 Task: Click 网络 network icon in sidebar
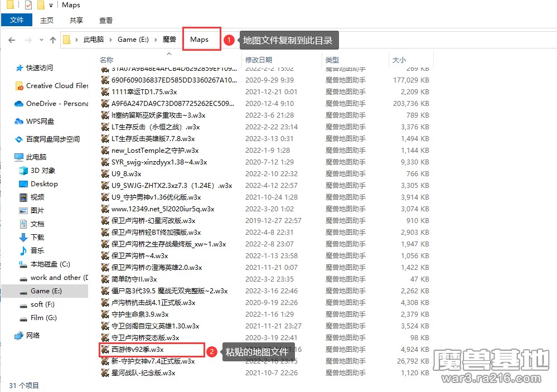[20, 336]
